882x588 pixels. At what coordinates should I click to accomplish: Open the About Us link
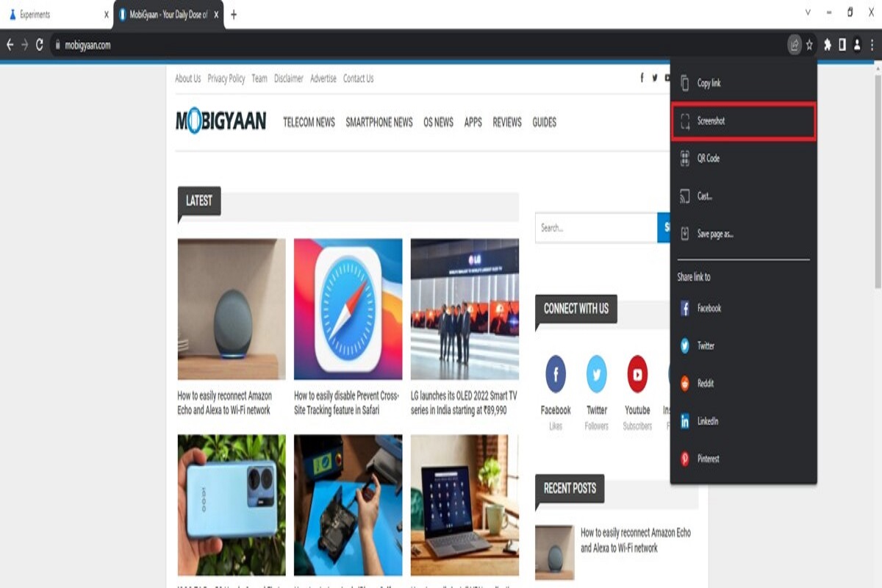coord(188,79)
